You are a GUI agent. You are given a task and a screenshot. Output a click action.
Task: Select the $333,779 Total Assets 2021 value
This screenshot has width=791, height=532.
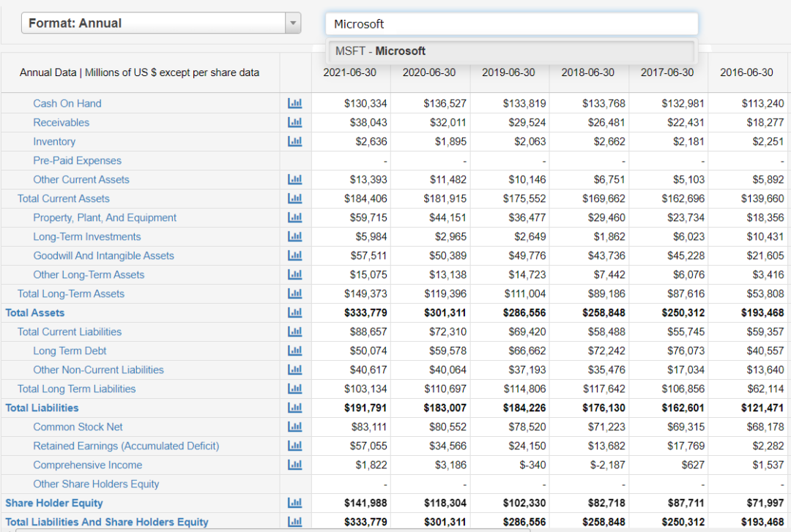[x=365, y=312]
